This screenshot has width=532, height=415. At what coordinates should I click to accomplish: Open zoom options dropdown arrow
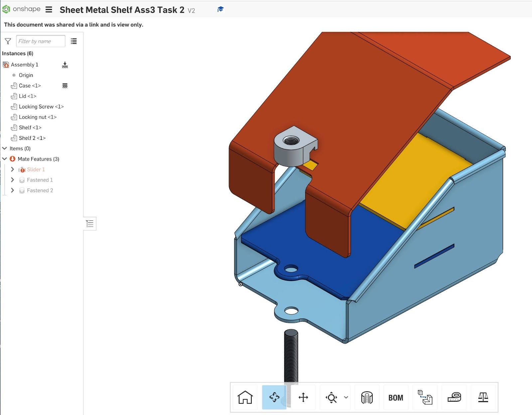pyautogui.click(x=346, y=397)
